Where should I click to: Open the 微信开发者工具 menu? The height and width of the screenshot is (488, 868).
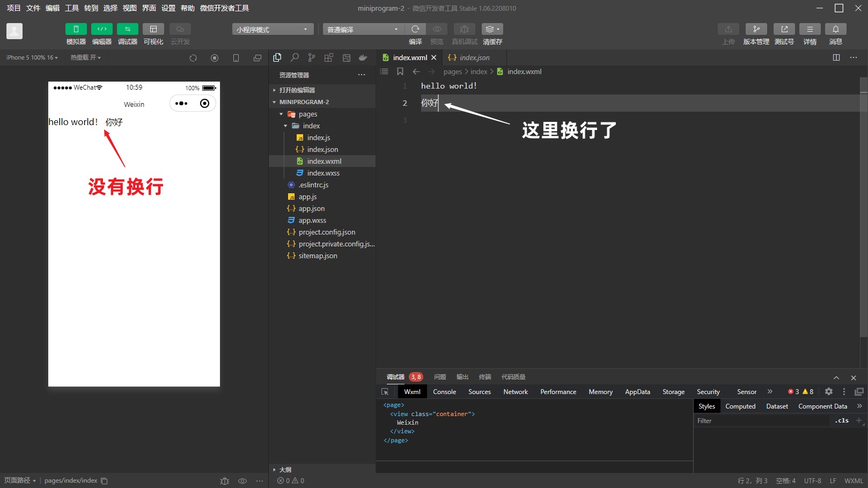(224, 8)
